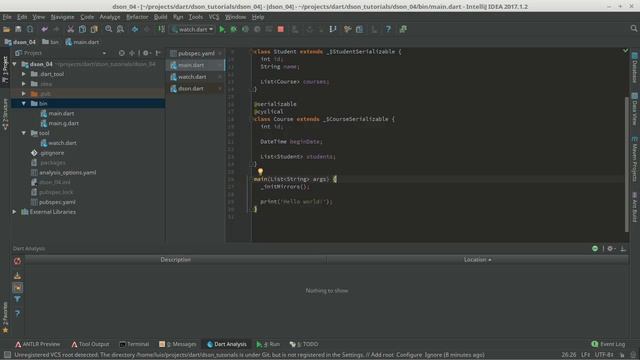
Task: Stop the running process red square
Action: 281,29
